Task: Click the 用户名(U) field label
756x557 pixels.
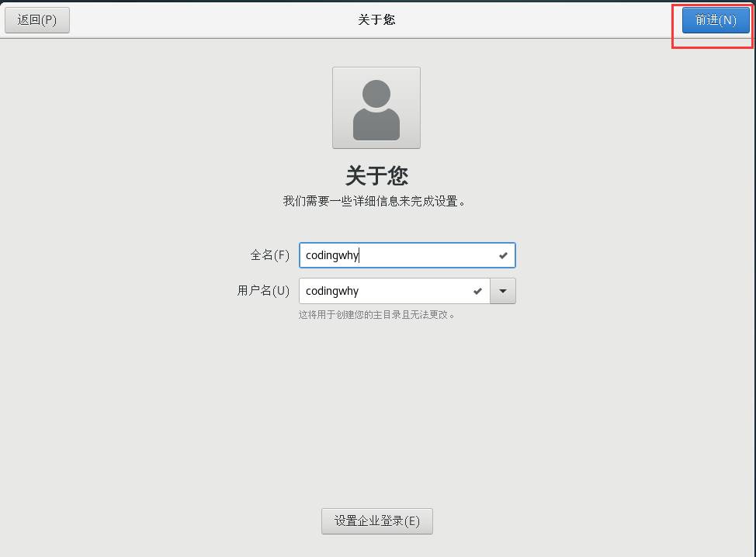Action: point(263,290)
